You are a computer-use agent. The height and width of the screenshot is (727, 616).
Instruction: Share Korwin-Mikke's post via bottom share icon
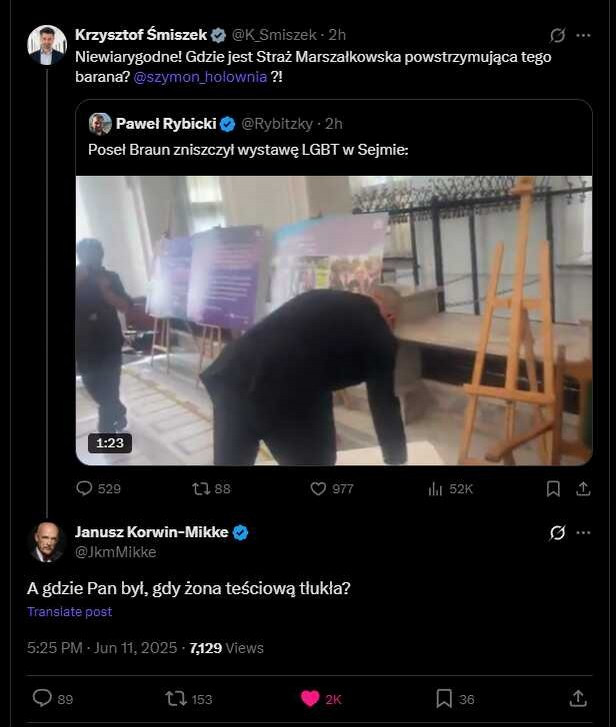coord(578,698)
